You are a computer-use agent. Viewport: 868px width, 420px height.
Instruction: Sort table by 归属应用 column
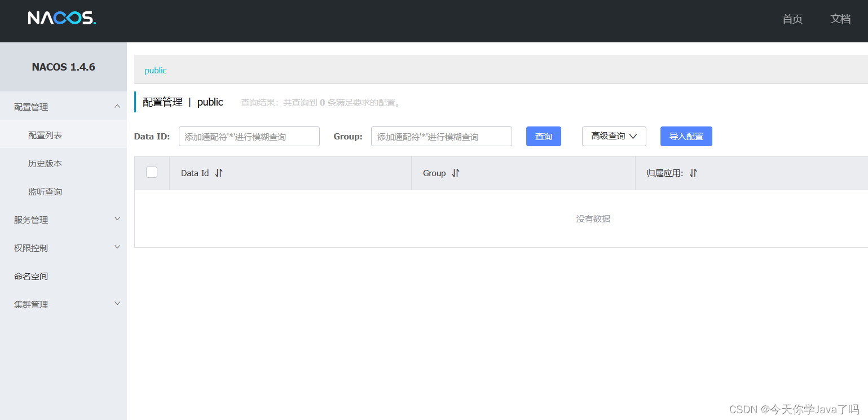click(x=693, y=173)
